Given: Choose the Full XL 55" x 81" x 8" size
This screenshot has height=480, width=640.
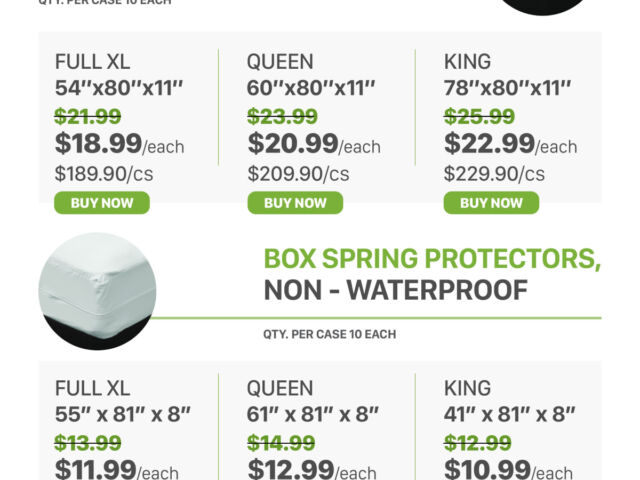Looking at the screenshot, I should click(123, 413).
